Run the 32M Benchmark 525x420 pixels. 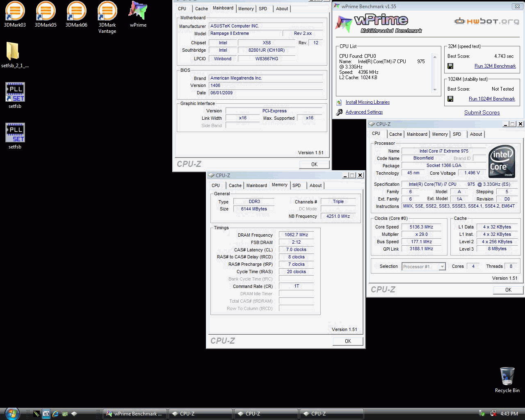pos(495,66)
